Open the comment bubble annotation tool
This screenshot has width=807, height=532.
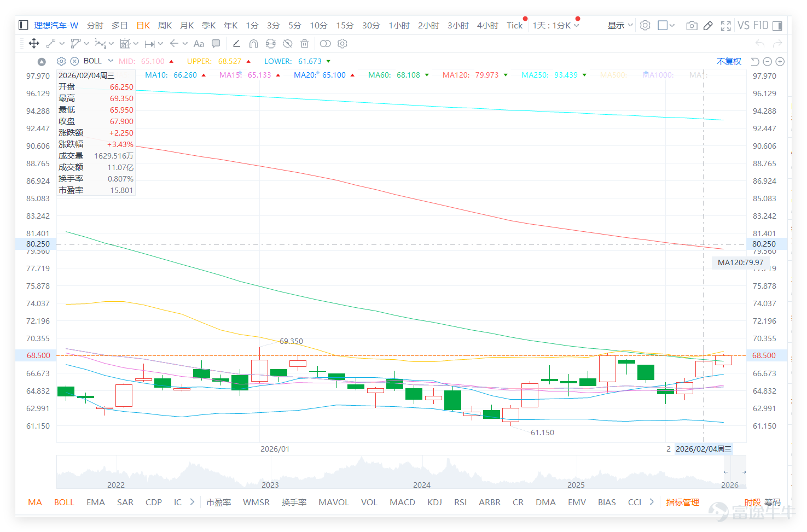pos(216,44)
